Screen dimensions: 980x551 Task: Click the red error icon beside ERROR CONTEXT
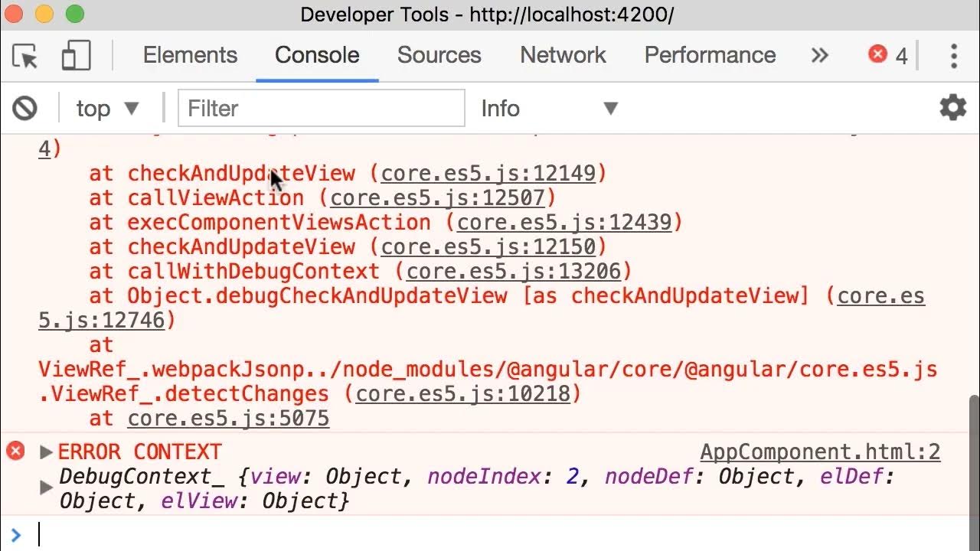point(15,451)
